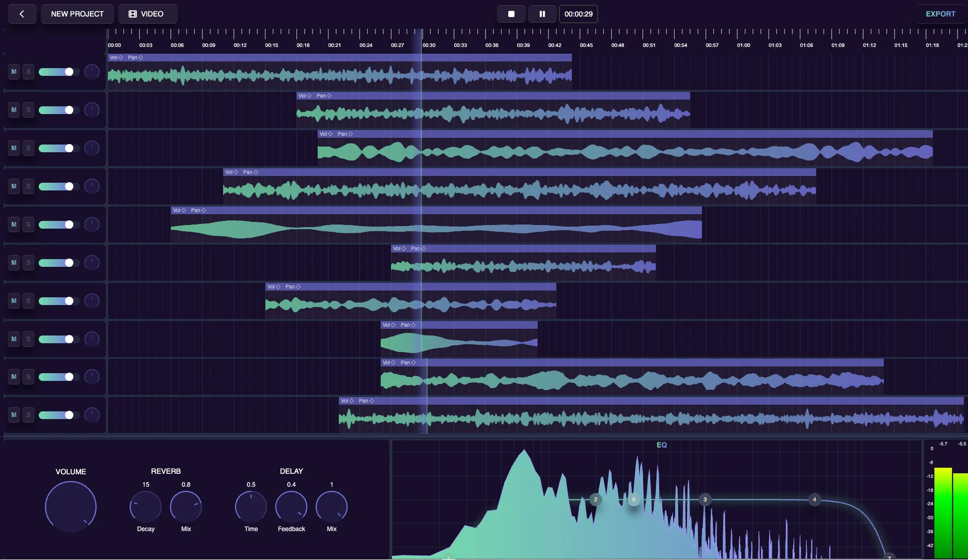
Task: Select EQ band node 2
Action: tap(596, 500)
